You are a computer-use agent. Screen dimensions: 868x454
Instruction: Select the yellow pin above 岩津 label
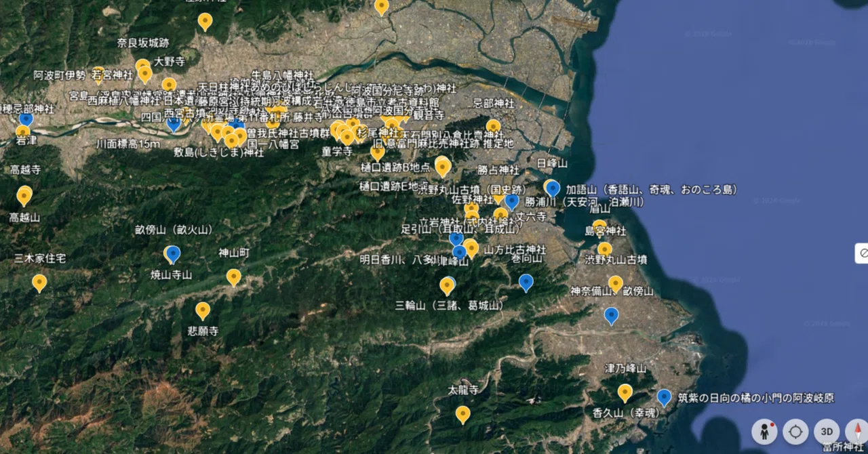tap(22, 131)
